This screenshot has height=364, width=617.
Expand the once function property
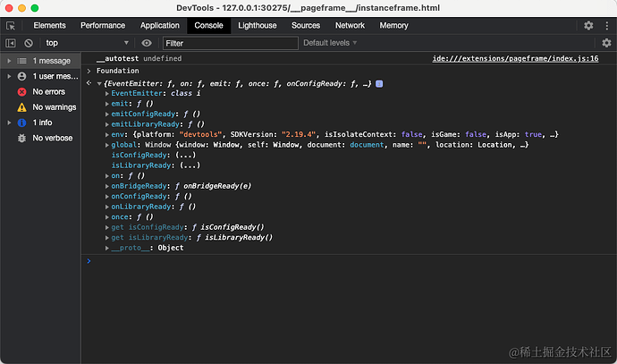point(106,217)
